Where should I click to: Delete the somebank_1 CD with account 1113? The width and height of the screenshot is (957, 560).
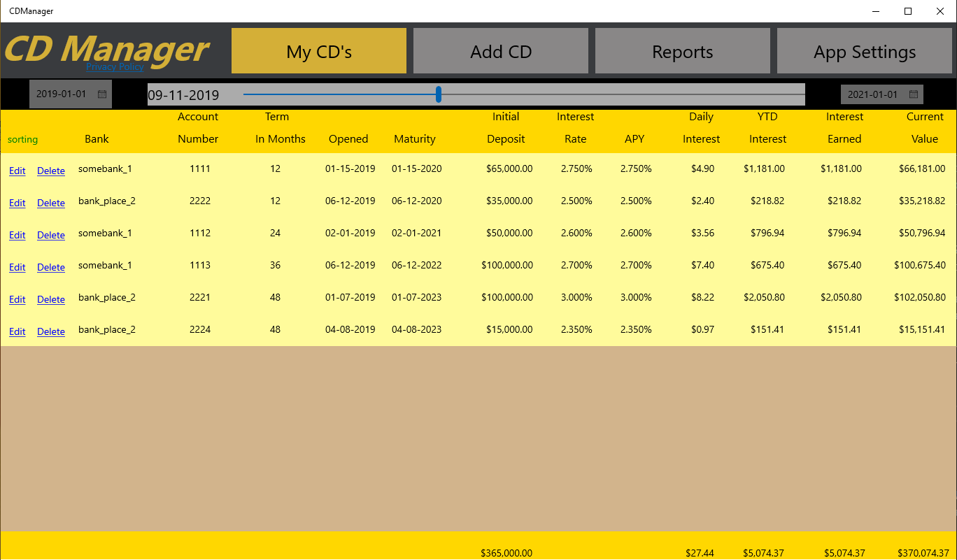(50, 267)
